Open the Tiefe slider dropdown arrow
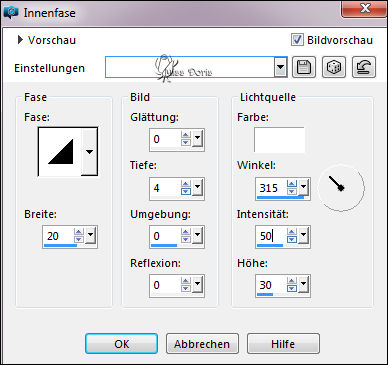The image size is (388, 365). tap(197, 187)
